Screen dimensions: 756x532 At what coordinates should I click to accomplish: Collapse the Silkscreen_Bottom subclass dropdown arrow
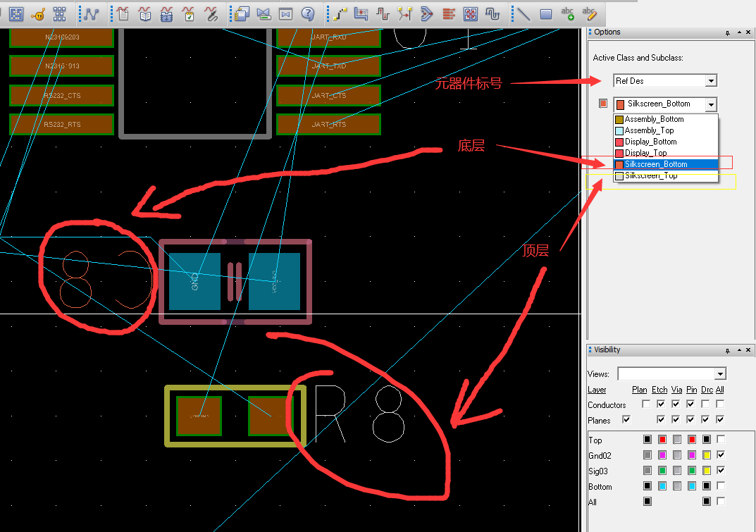[x=711, y=104]
